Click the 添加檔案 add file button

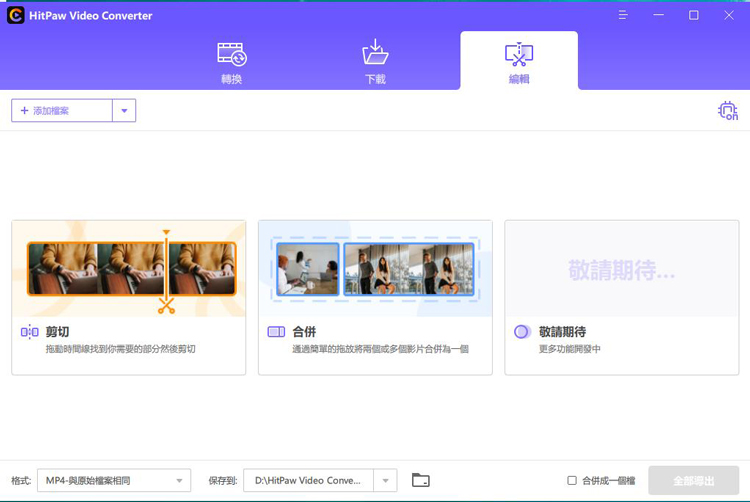click(62, 110)
